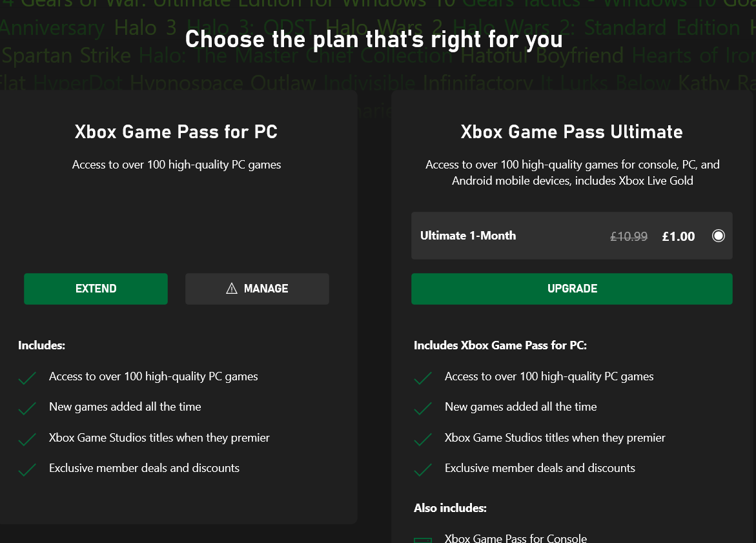Click checkmark beside Exclusive member deals in Ultimate plan
This screenshot has width=756, height=543.
point(423,469)
